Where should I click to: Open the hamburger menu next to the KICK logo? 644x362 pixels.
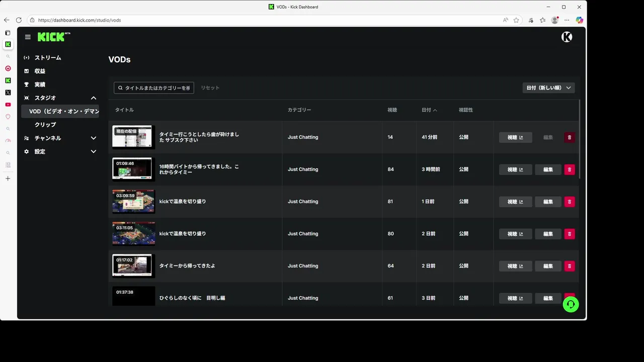pos(28,37)
